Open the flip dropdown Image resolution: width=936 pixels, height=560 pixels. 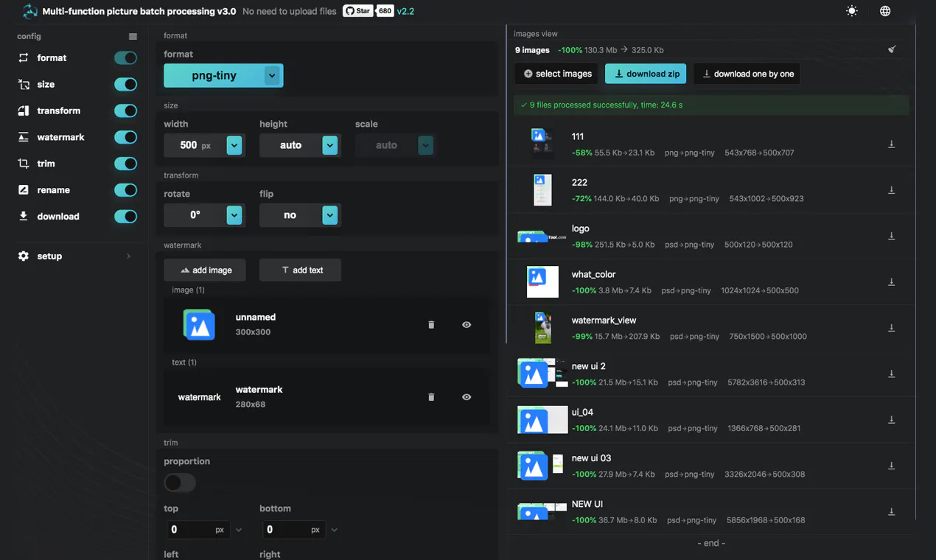(x=330, y=215)
